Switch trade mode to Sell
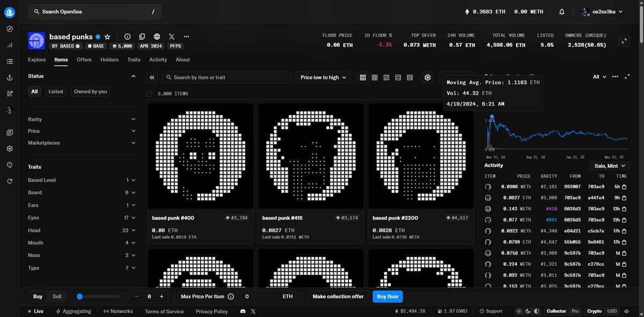This screenshot has width=644, height=317. coord(56,297)
